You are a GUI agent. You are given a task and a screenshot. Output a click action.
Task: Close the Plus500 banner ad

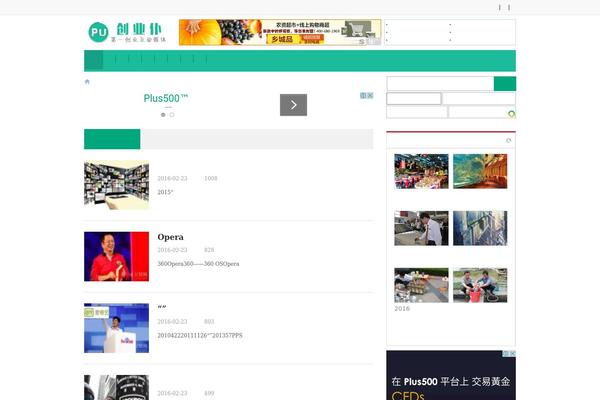(370, 95)
